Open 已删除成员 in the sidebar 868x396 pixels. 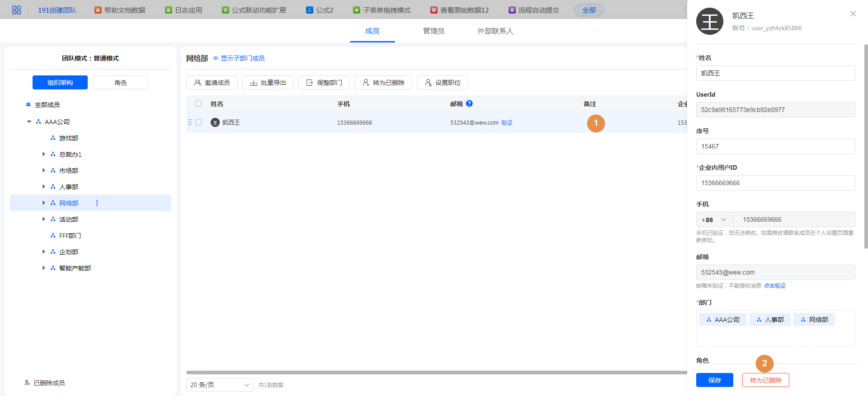49,383
